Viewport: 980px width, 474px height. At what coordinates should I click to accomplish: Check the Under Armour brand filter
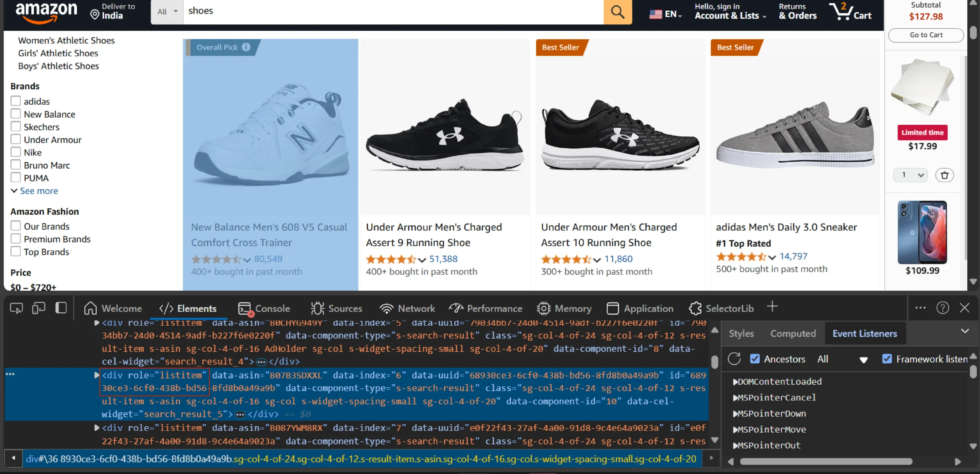(x=16, y=139)
